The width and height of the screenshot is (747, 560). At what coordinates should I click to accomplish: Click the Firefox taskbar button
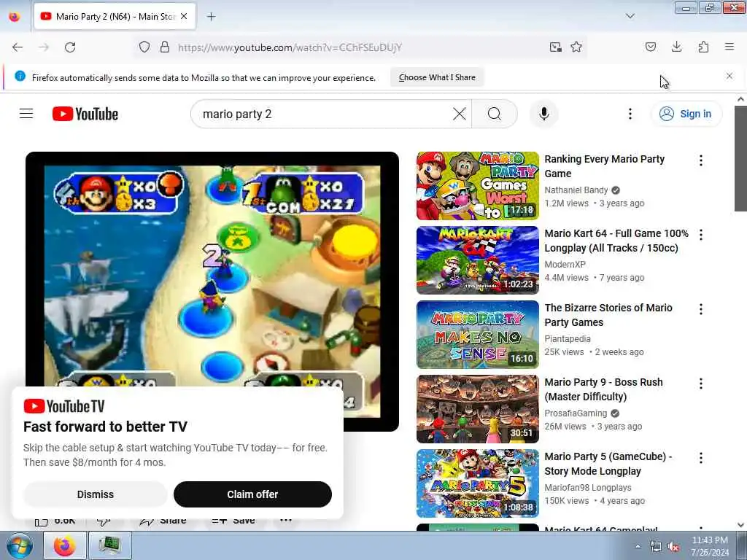tap(64, 545)
